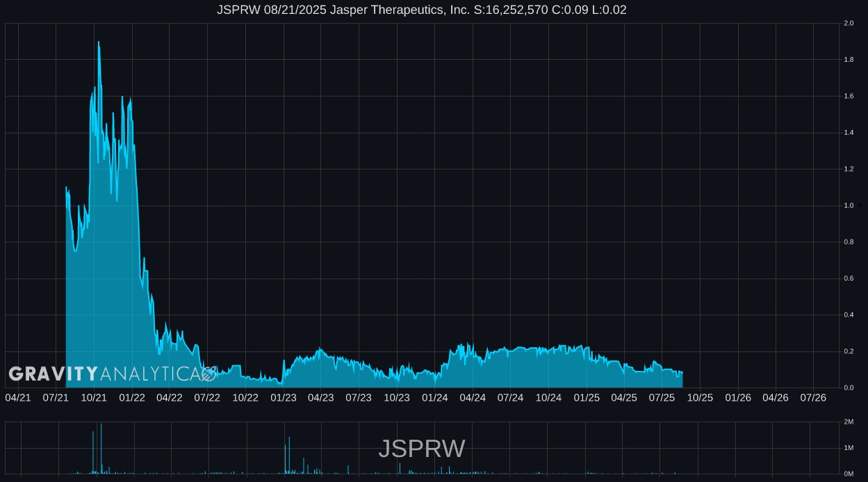This screenshot has width=868, height=482.
Task: Select the 0.2 price level label
Action: (849, 351)
